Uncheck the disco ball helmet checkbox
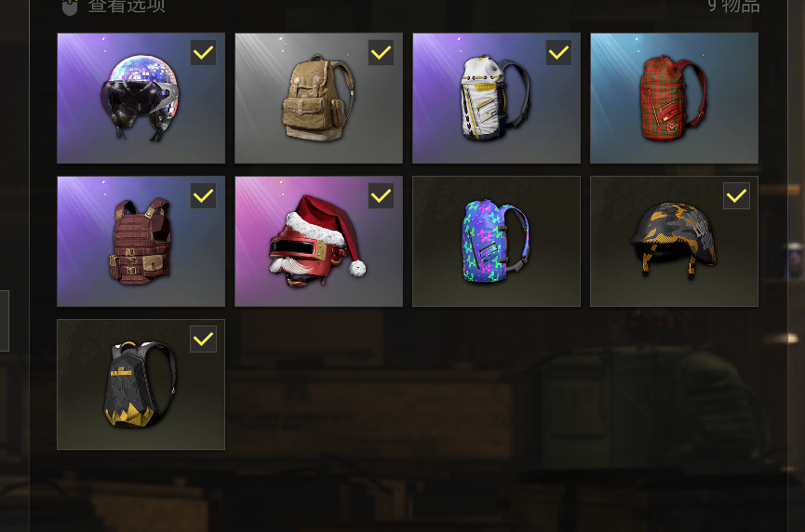 tap(203, 52)
